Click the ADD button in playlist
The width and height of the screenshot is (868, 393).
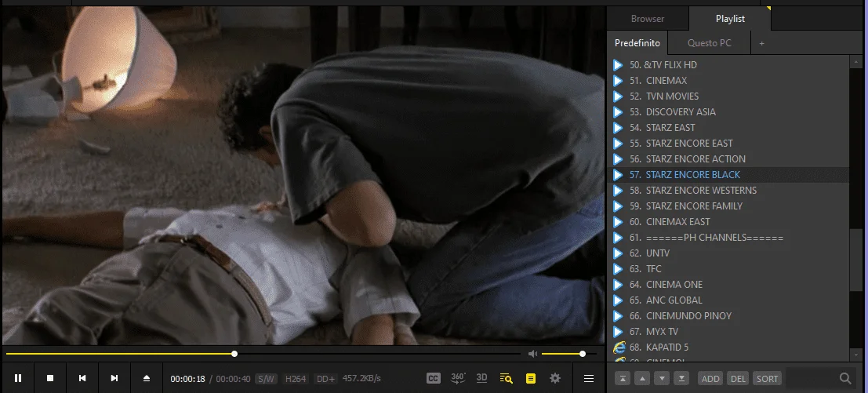(x=710, y=379)
